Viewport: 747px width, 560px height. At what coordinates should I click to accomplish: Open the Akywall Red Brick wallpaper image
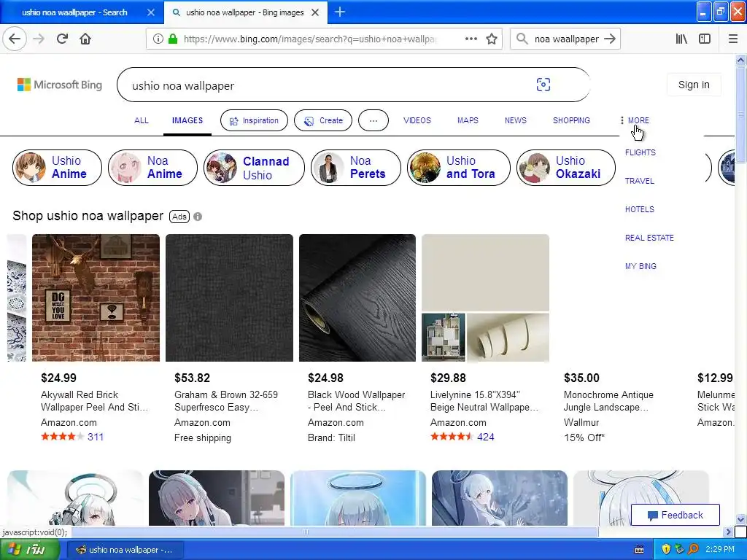[96, 297]
